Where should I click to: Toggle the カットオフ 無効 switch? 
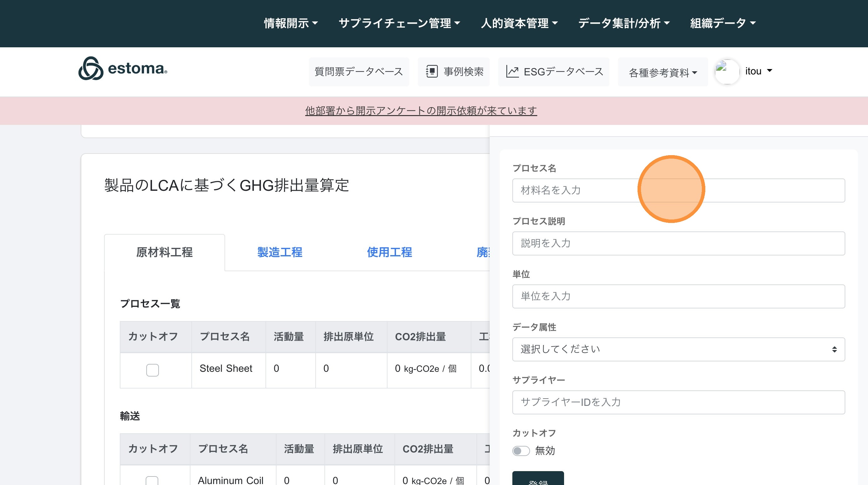point(521,451)
